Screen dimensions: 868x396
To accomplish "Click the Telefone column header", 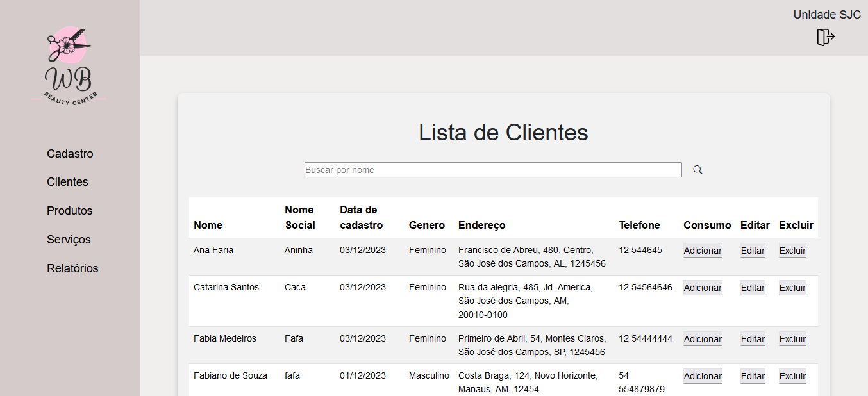I will [639, 225].
